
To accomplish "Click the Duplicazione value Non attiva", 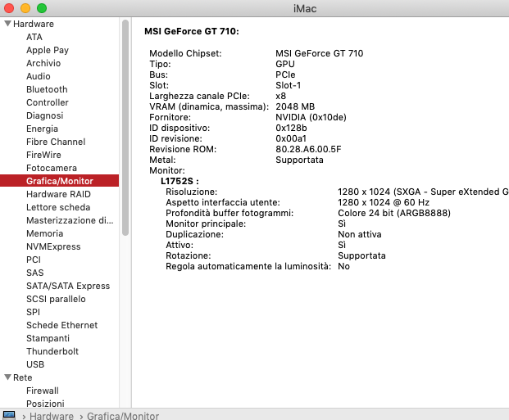I will 360,234.
